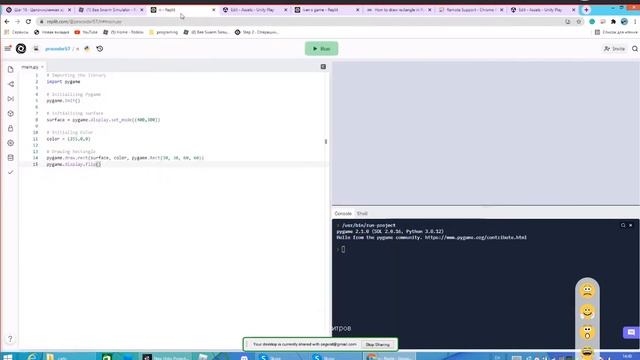Viewport: 640px width, 360px height.
Task: Open the version history icon
Action: click(x=100, y=49)
